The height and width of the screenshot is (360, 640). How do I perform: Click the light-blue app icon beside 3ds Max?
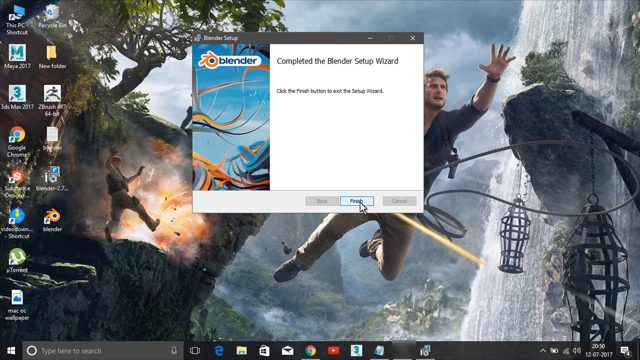pyautogui.click(x=379, y=351)
